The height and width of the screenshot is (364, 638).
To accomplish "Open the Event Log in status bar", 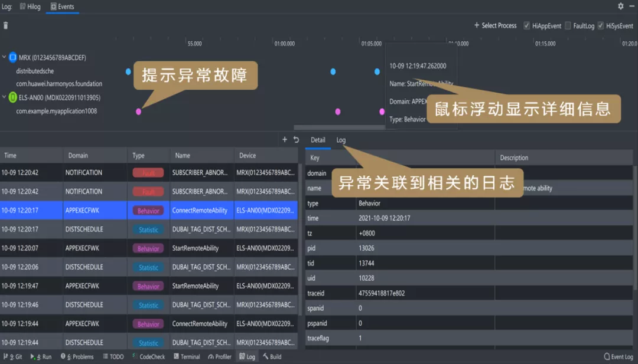I will (x=619, y=357).
